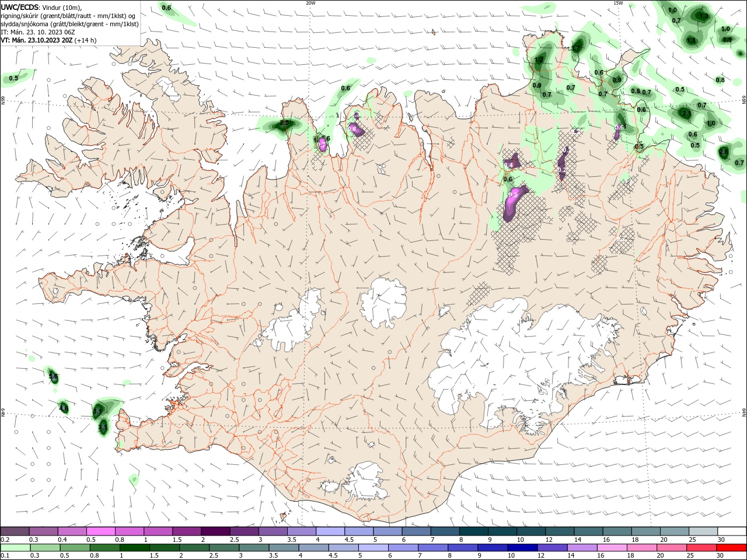
Task: Click the 2.3 rain value in the northeast sea
Action: (x=686, y=113)
